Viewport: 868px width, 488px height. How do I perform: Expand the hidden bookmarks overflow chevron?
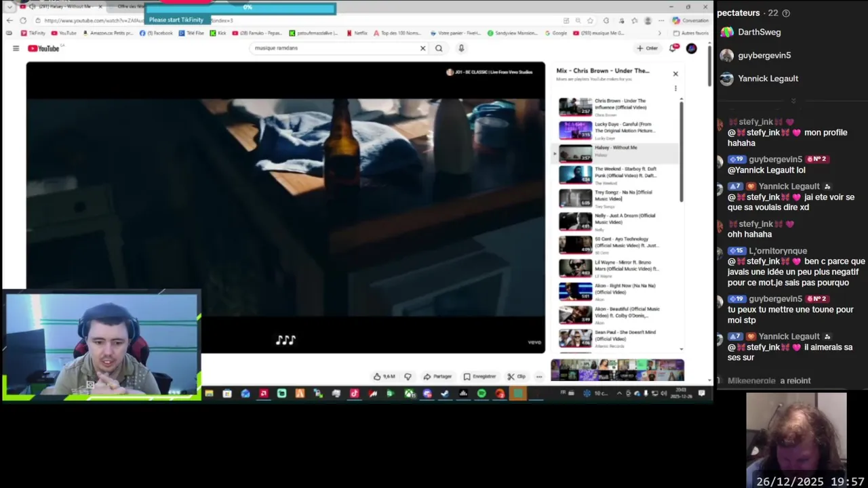(660, 33)
